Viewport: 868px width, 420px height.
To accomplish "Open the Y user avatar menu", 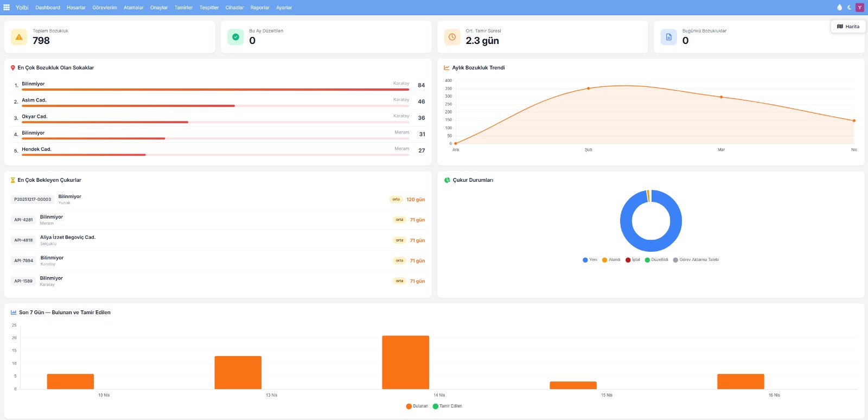I will pos(859,8).
